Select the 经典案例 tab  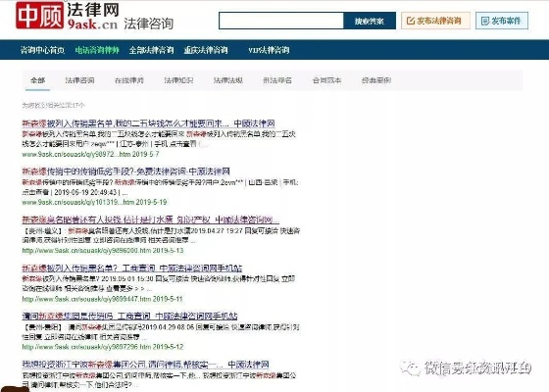376,80
